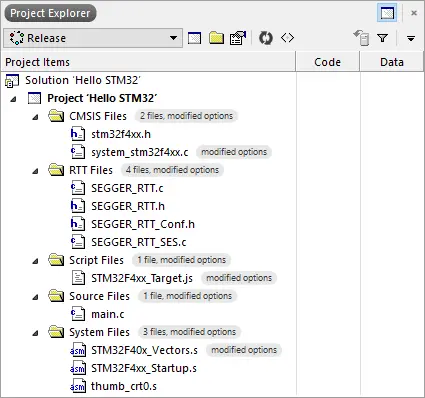
Task: Select the CMSIS Files folder label
Action: (x=98, y=116)
